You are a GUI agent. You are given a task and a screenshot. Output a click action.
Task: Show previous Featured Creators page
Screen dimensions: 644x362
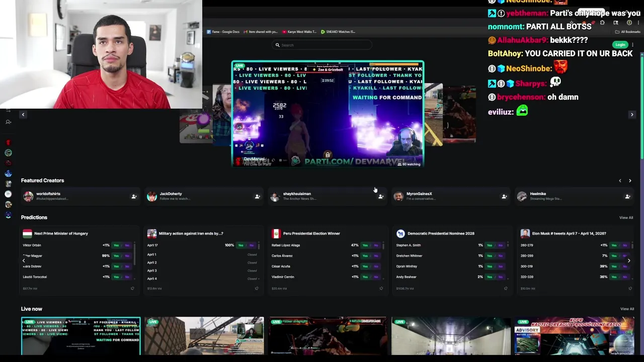click(x=620, y=180)
